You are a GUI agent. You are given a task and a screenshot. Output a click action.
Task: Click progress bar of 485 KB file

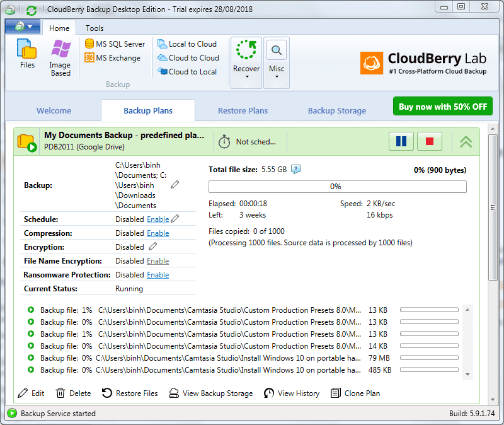(429, 370)
